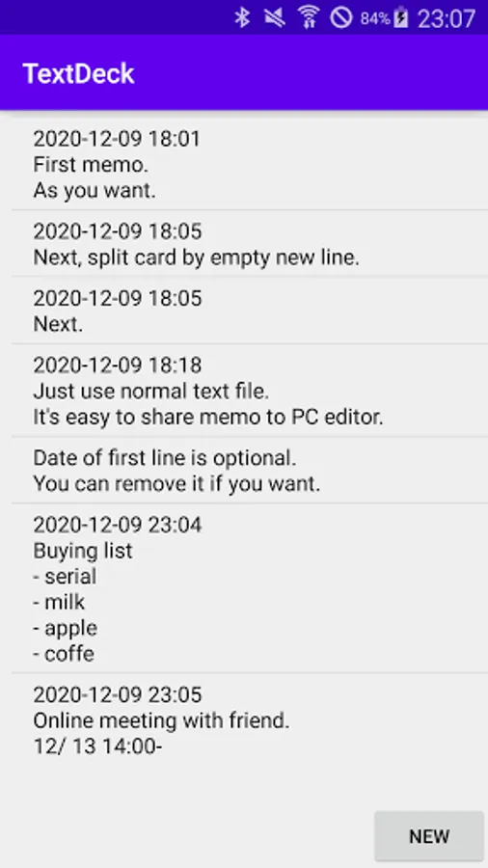Open the 'Just use normal text file' card
Screen dimensions: 488x868
(x=250, y=391)
